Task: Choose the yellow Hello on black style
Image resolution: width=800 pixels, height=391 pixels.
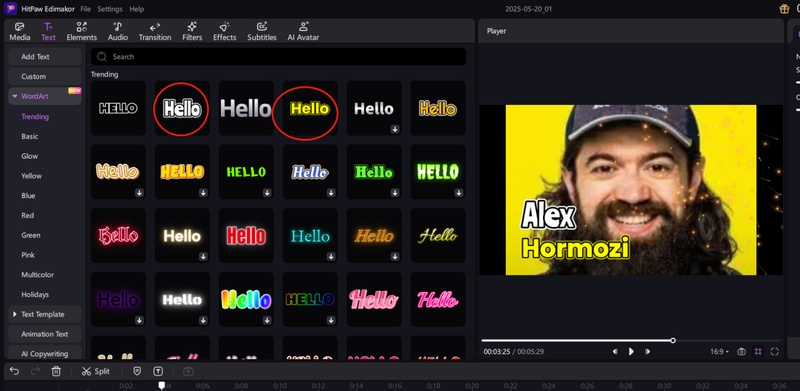Action: (x=310, y=108)
